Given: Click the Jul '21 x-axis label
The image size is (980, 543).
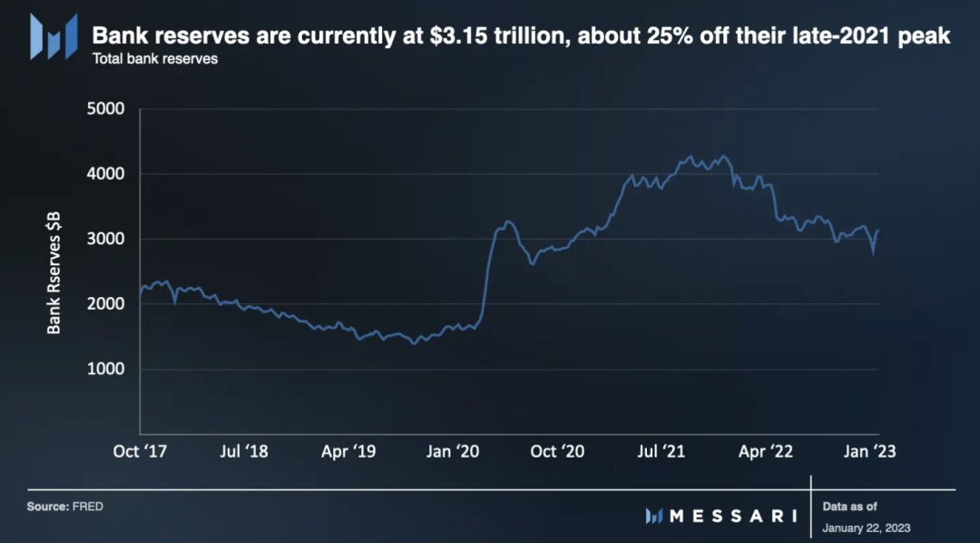Looking at the screenshot, I should 661,451.
